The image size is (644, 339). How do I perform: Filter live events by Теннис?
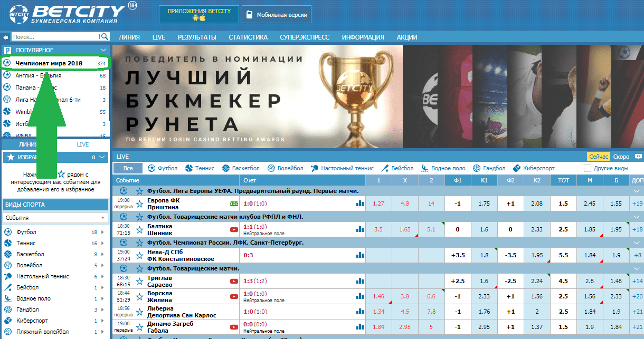point(200,168)
